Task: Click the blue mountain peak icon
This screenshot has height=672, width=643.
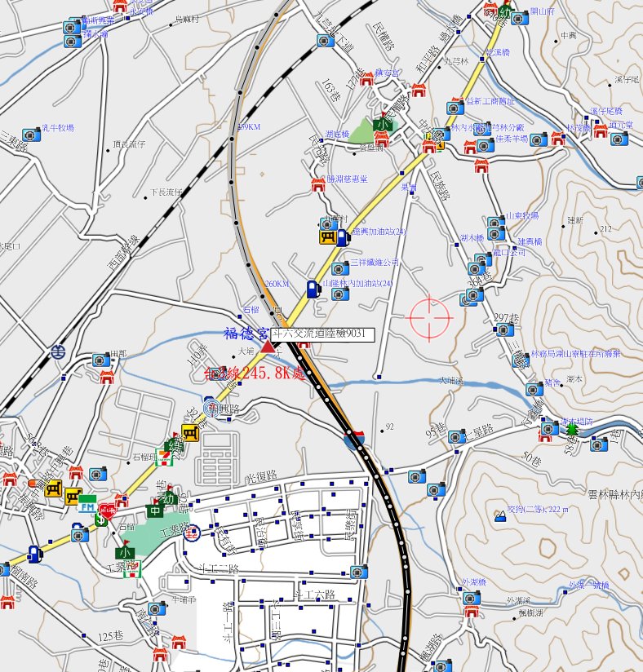Action: pyautogui.click(x=499, y=515)
